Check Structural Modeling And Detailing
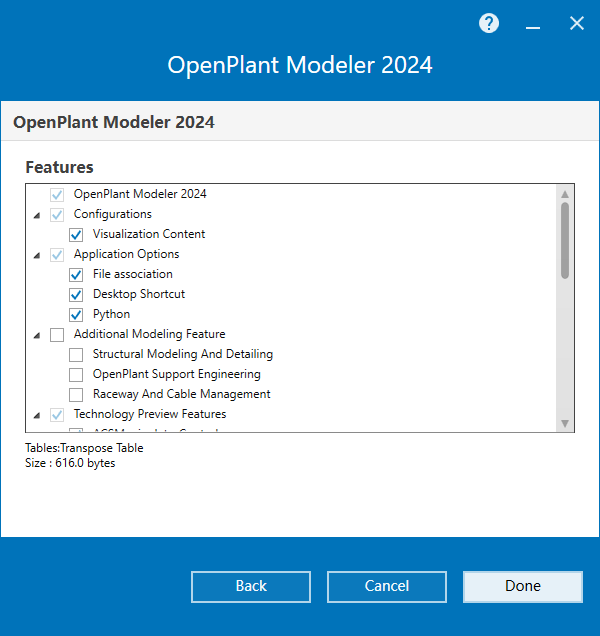The width and height of the screenshot is (600, 636). click(x=76, y=355)
